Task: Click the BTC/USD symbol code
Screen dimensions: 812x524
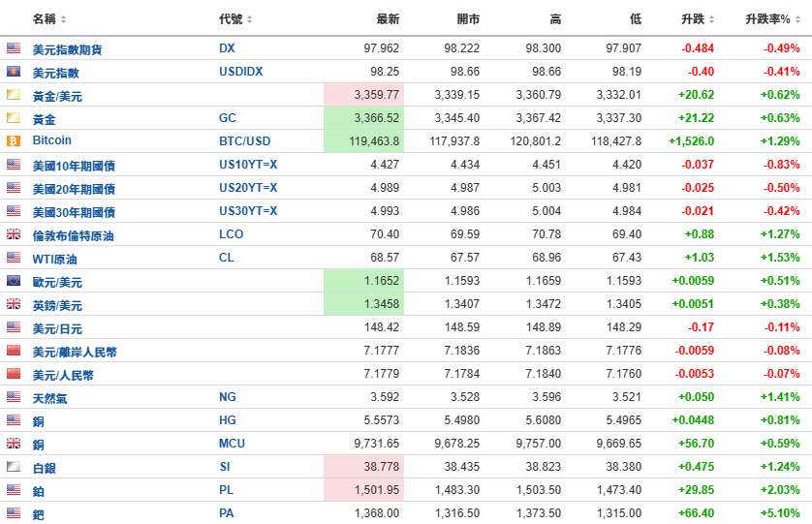Action: pos(244,140)
